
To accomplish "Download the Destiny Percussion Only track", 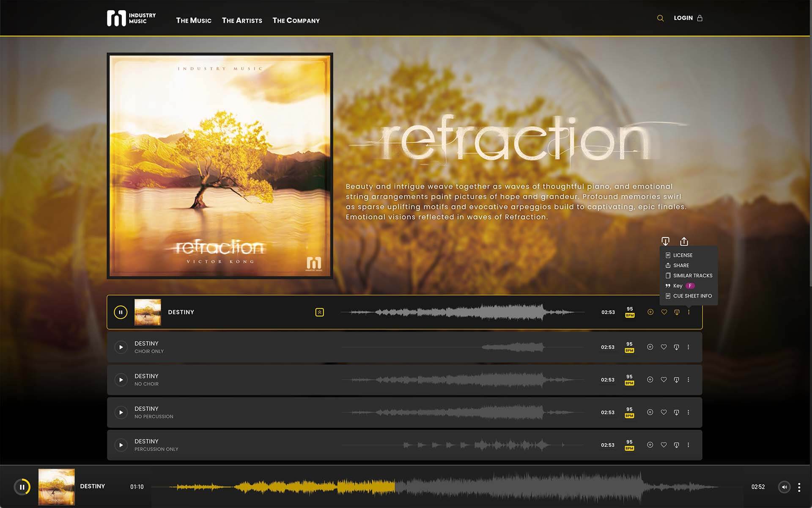I will coord(676,445).
